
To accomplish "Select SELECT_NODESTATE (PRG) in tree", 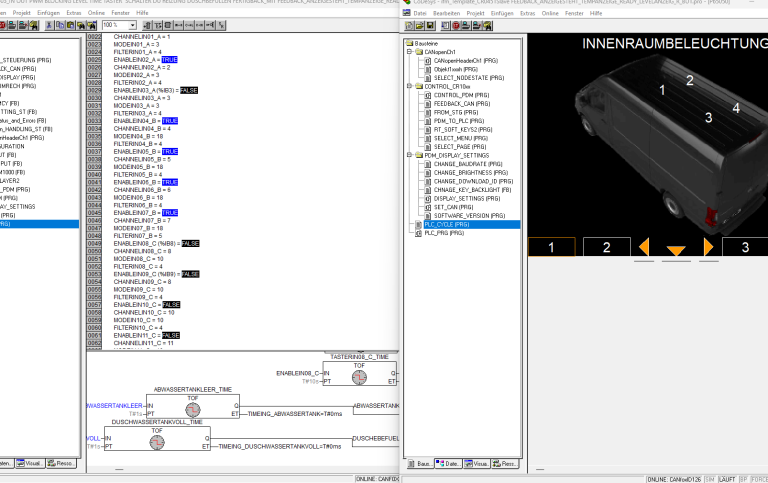I will [469, 77].
